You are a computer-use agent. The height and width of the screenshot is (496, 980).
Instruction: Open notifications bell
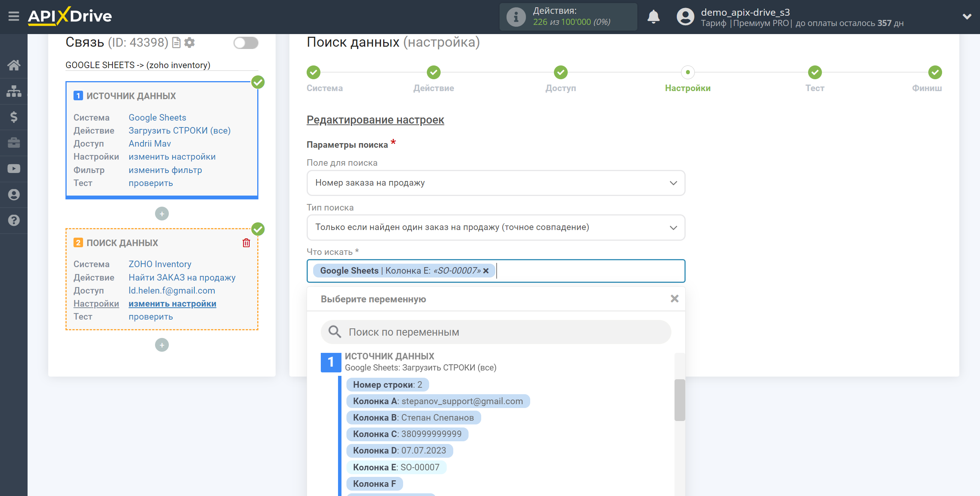[653, 17]
